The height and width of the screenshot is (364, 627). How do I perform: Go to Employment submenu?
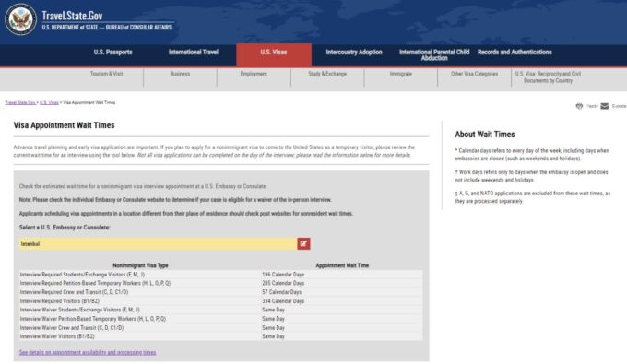pyautogui.click(x=254, y=74)
